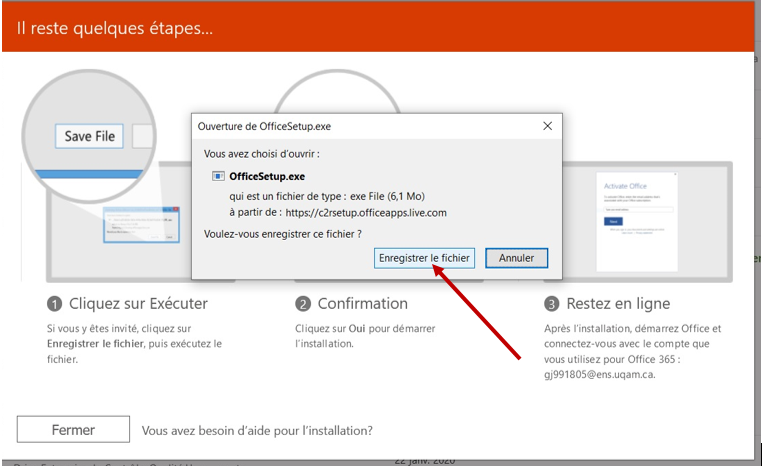Click Annuler in the download dialog
Screen dimensions: 763x466
click(x=516, y=258)
